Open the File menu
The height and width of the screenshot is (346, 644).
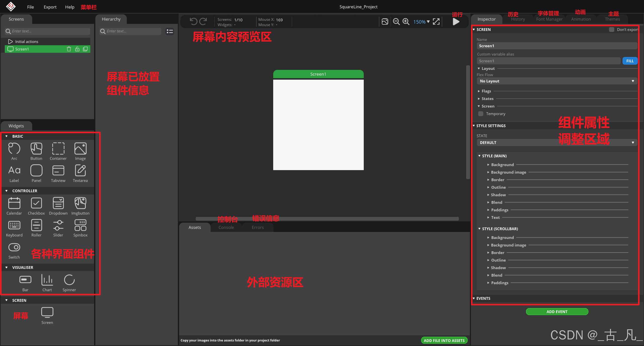pyautogui.click(x=30, y=7)
